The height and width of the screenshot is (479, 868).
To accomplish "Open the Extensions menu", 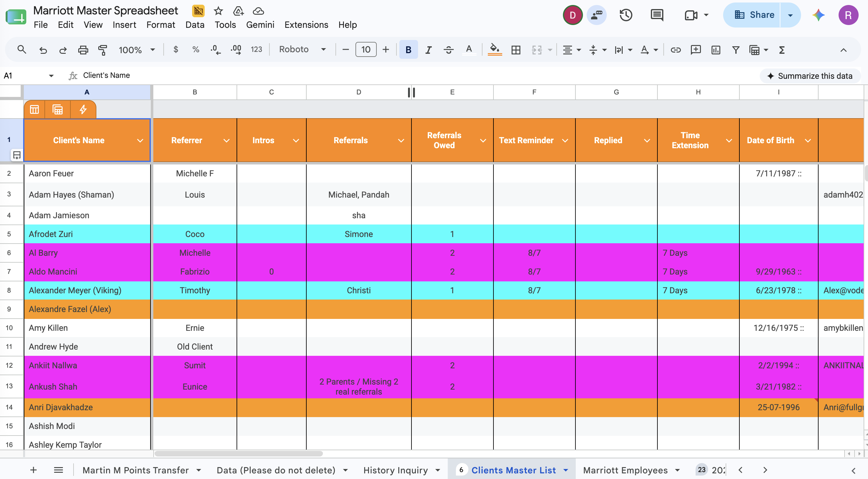I will click(x=306, y=25).
